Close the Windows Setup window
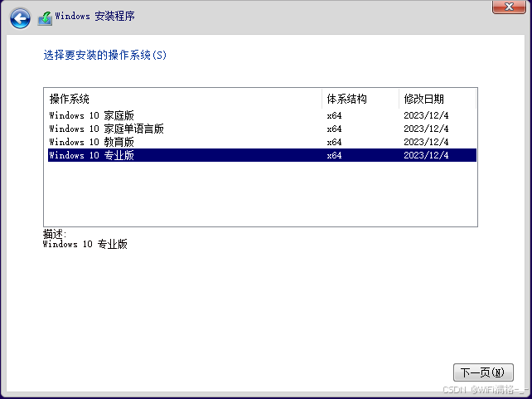 click(509, 7)
